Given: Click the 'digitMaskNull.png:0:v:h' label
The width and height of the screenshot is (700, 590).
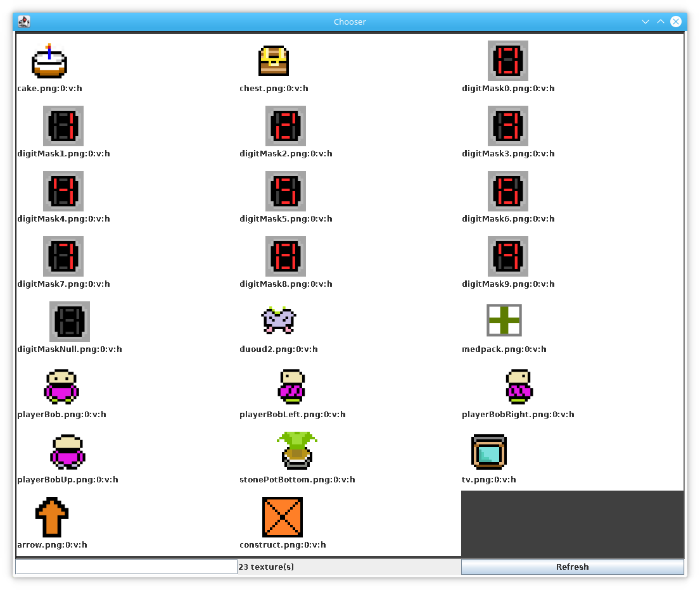Looking at the screenshot, I should click(x=70, y=349).
